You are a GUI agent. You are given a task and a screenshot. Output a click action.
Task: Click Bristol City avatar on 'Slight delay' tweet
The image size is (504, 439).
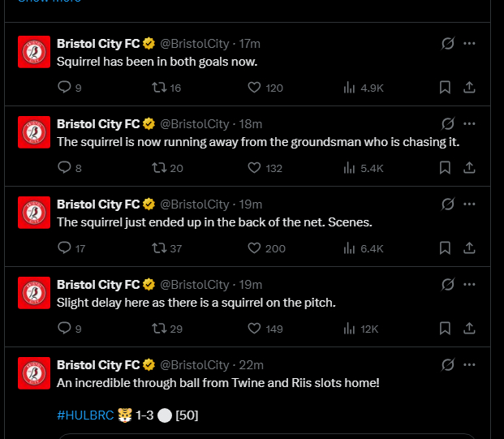pos(34,293)
